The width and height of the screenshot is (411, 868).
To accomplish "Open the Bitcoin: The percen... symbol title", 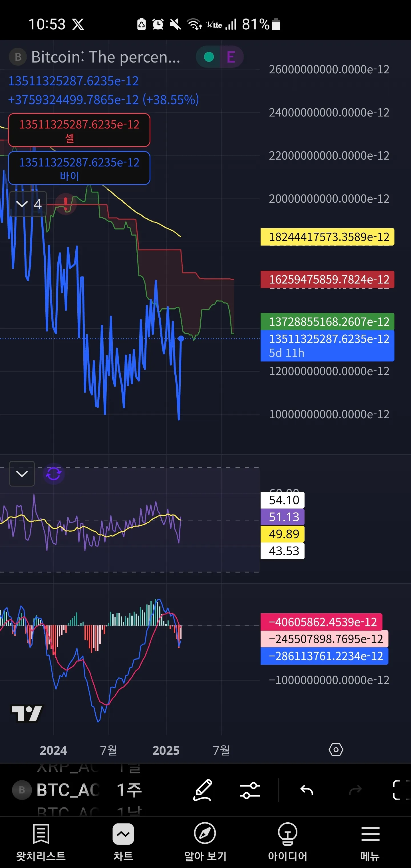I will click(x=105, y=57).
